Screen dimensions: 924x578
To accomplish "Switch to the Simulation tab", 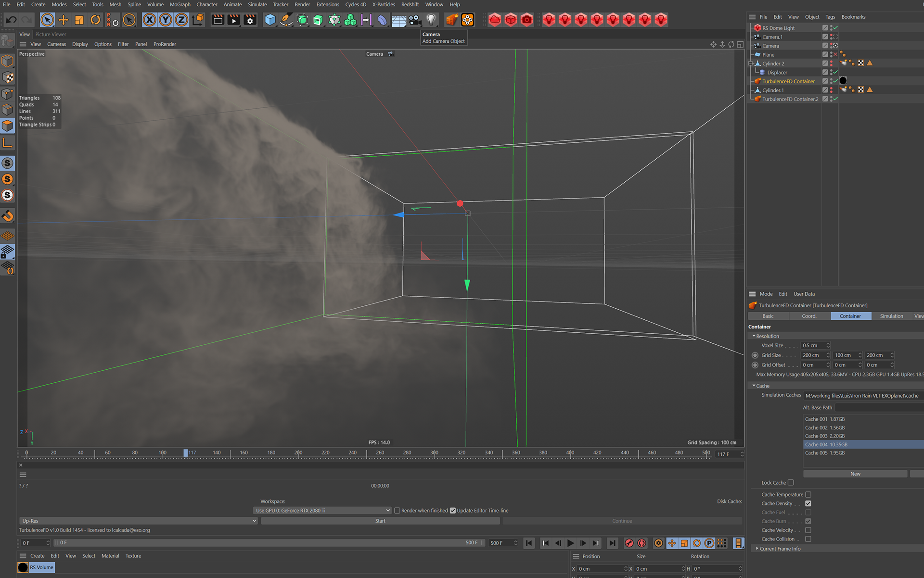I will [891, 316].
